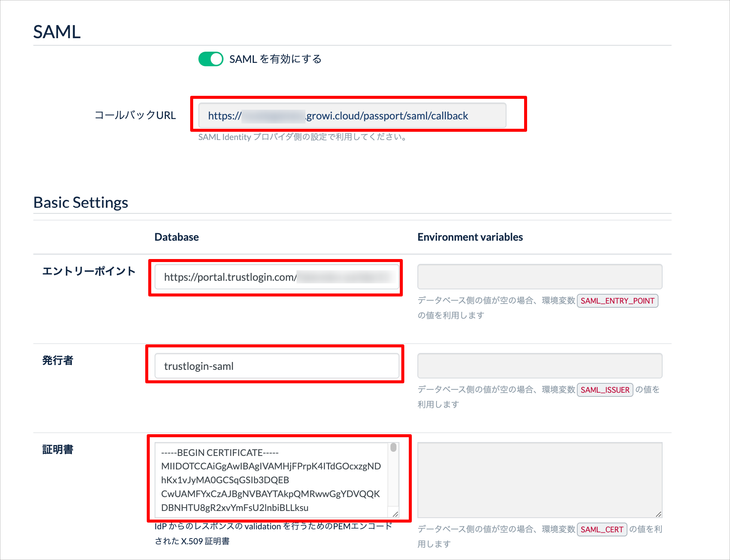Select the エントリーポイント Database input
Screen dimensions: 730x560
(276, 277)
